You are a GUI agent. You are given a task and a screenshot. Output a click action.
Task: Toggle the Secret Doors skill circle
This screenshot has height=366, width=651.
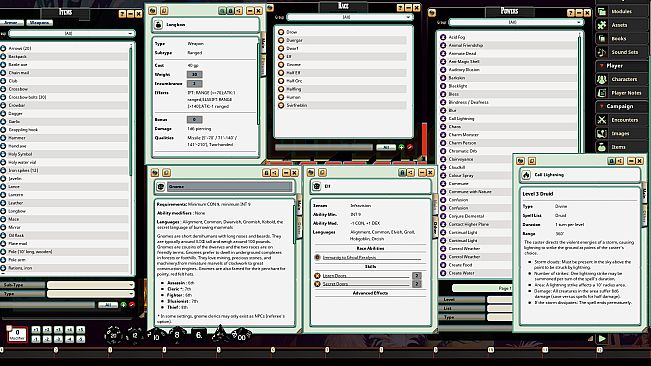click(x=317, y=284)
